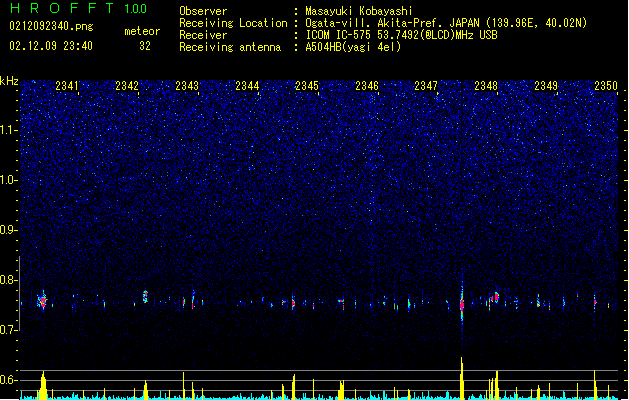Click the 2343 time marker

tap(187, 86)
